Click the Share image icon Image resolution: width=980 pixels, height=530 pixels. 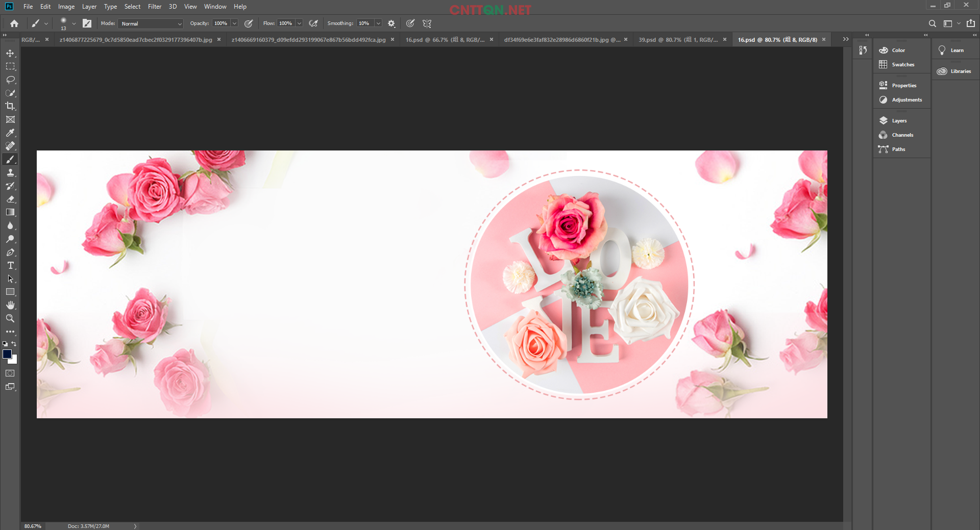tap(971, 23)
